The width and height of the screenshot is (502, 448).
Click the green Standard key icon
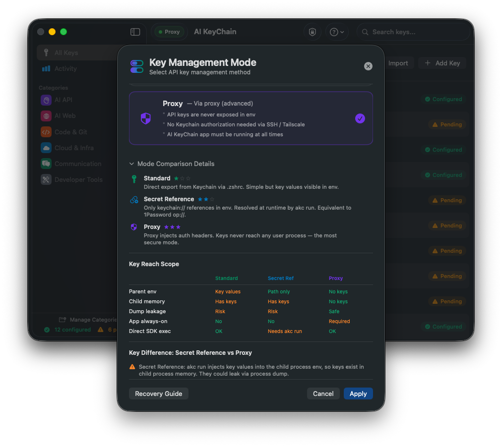(x=134, y=179)
